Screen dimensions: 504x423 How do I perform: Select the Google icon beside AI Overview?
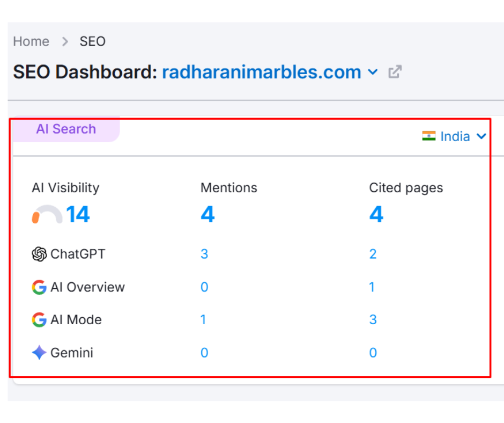pos(38,287)
